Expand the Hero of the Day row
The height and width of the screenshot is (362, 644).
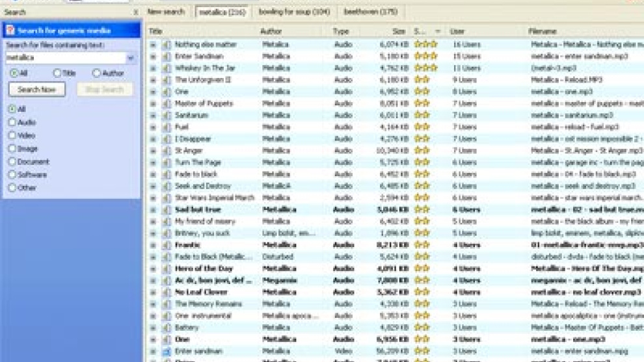(x=153, y=269)
